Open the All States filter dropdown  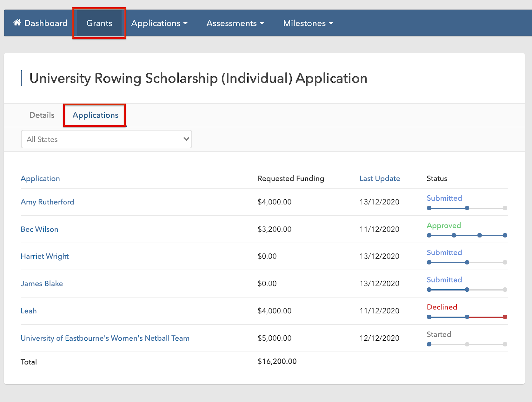coord(106,139)
